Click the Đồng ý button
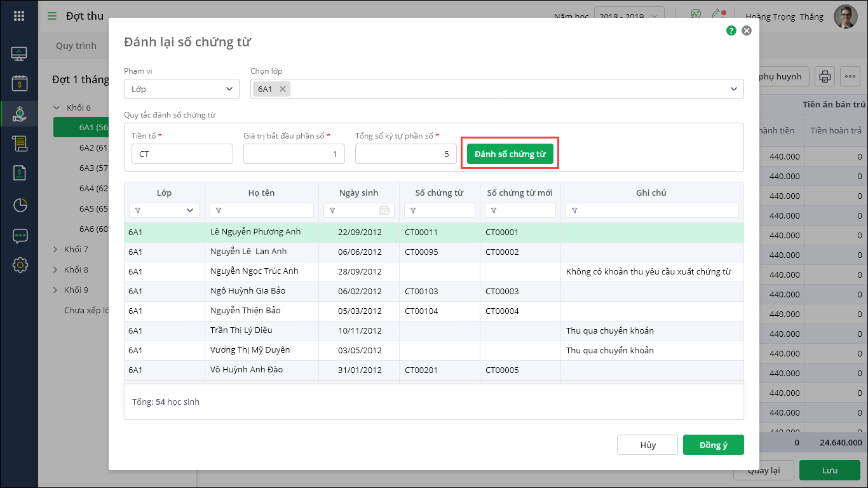The image size is (868, 488). pyautogui.click(x=713, y=445)
